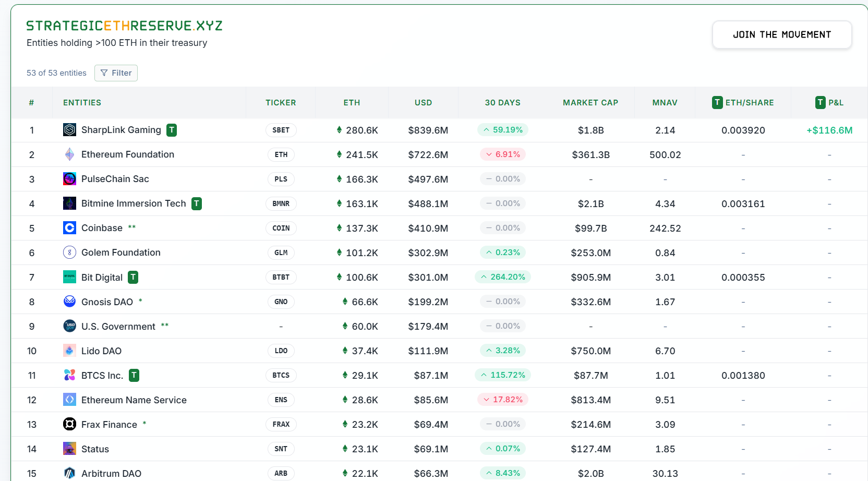Screen dimensions: 868x481
Task: Click the PulseChain Sac logo icon
Action: (69, 179)
